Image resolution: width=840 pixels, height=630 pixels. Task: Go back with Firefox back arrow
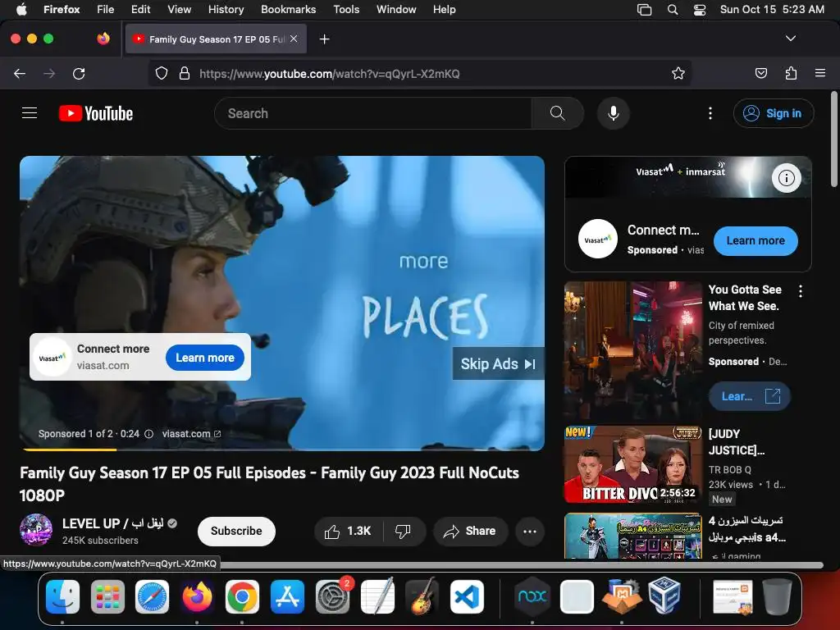pos(20,73)
